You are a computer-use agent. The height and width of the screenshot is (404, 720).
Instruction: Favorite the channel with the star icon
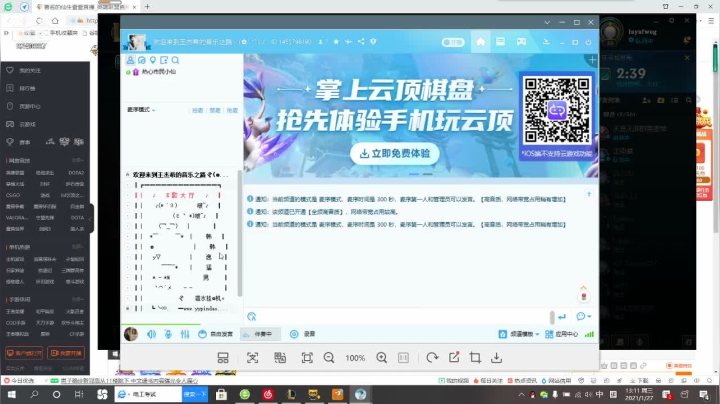tap(336, 42)
